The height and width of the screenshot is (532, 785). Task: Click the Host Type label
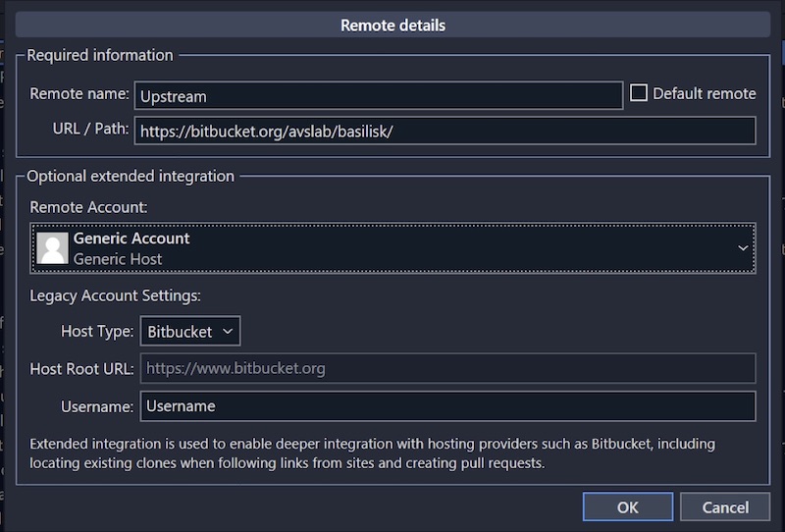pyautogui.click(x=97, y=332)
